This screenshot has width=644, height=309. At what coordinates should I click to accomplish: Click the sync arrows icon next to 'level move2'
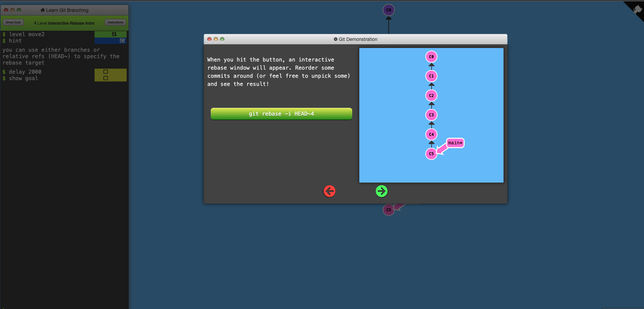[x=114, y=34]
